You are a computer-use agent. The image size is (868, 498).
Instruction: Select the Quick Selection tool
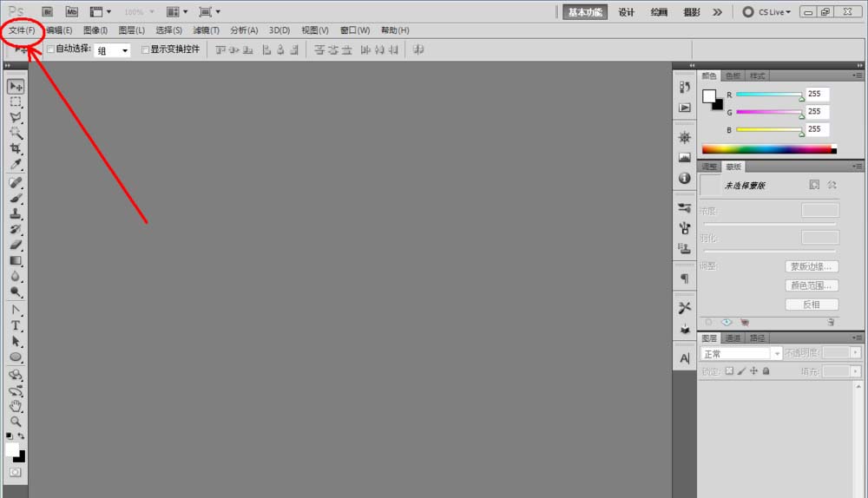[x=16, y=133]
